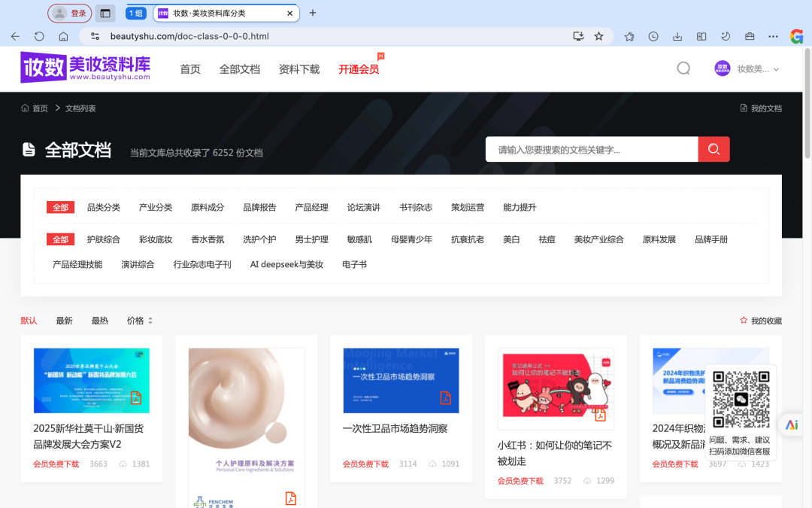Filter by 书刊杂志 category

click(x=416, y=208)
